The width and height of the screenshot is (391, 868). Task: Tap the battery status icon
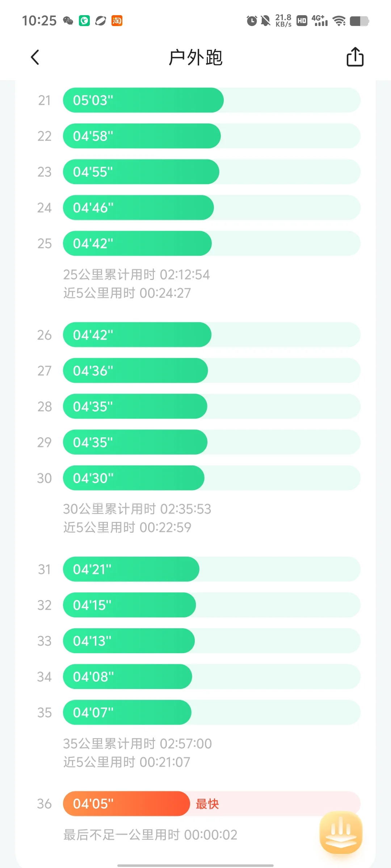pyautogui.click(x=359, y=21)
